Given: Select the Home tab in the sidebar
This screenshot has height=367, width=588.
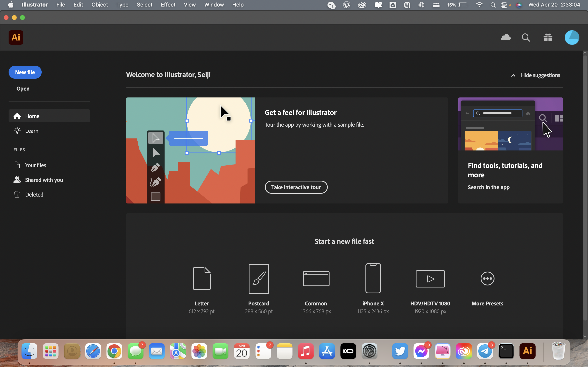Looking at the screenshot, I should click(x=32, y=116).
